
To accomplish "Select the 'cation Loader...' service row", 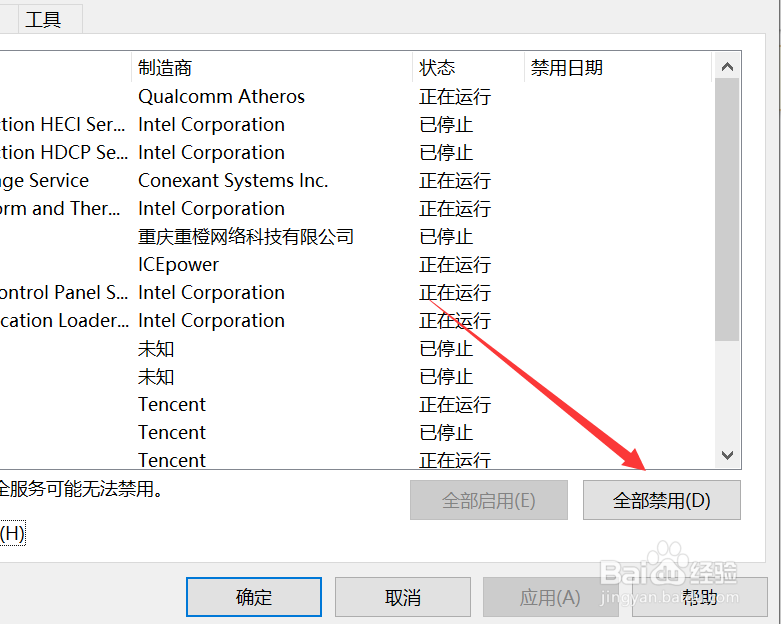I will coord(356,320).
